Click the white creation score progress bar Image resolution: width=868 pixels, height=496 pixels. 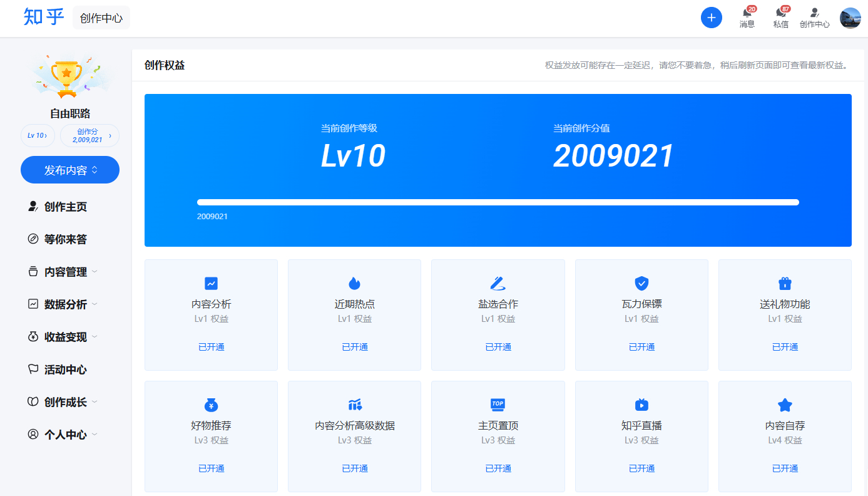(x=498, y=202)
